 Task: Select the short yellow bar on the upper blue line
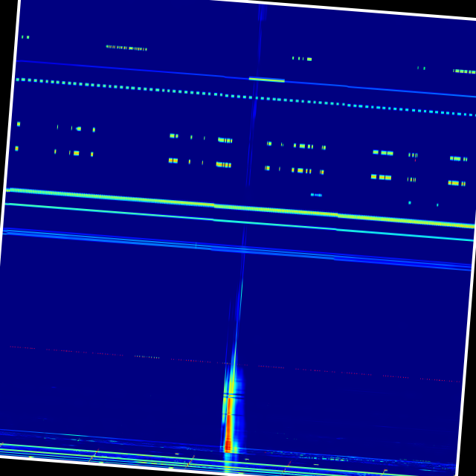(x=266, y=80)
